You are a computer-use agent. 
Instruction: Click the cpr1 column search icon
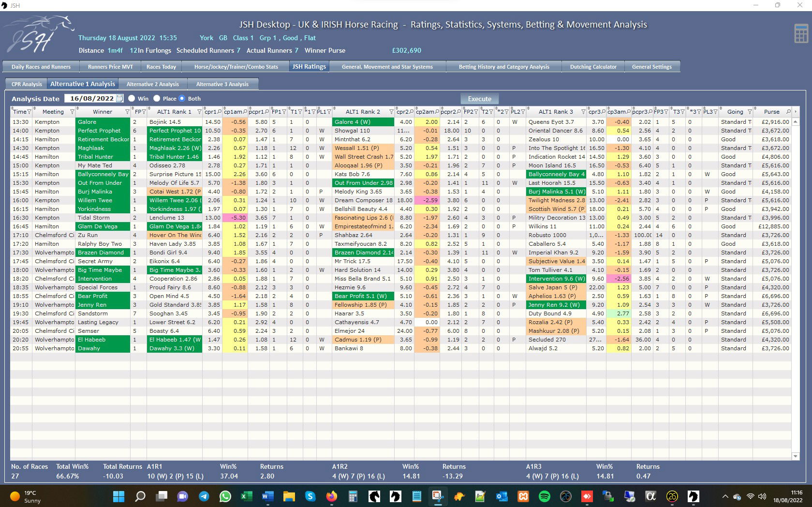220,112
